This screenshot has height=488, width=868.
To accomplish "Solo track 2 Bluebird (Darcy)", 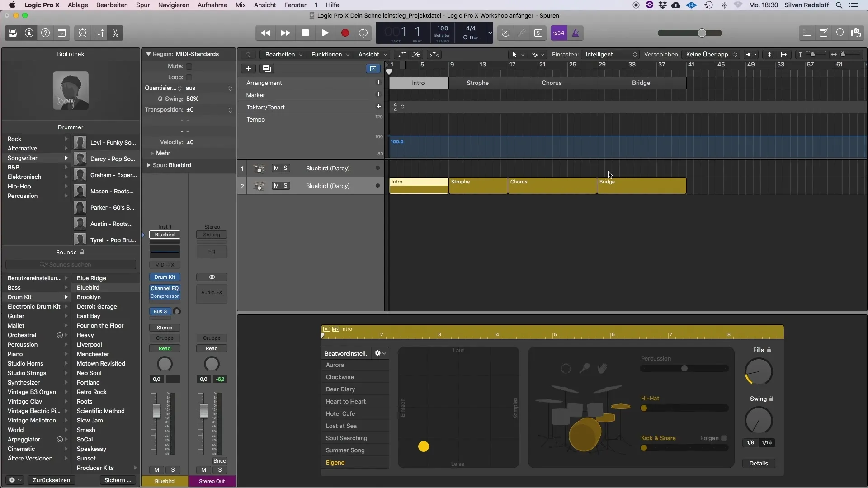I will (285, 186).
